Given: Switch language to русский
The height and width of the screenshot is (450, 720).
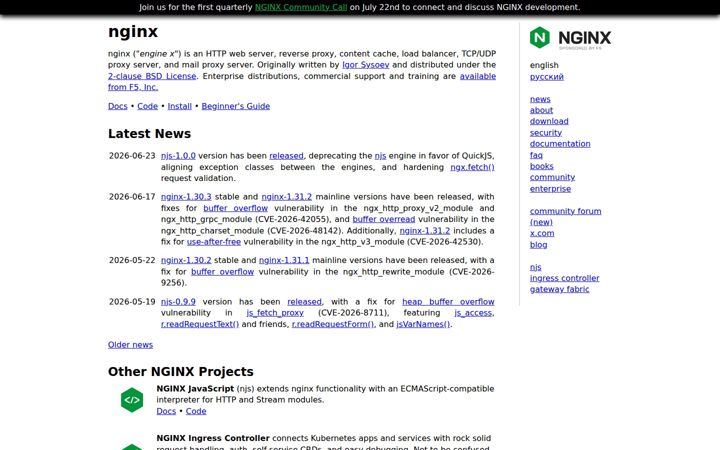Looking at the screenshot, I should (x=546, y=77).
